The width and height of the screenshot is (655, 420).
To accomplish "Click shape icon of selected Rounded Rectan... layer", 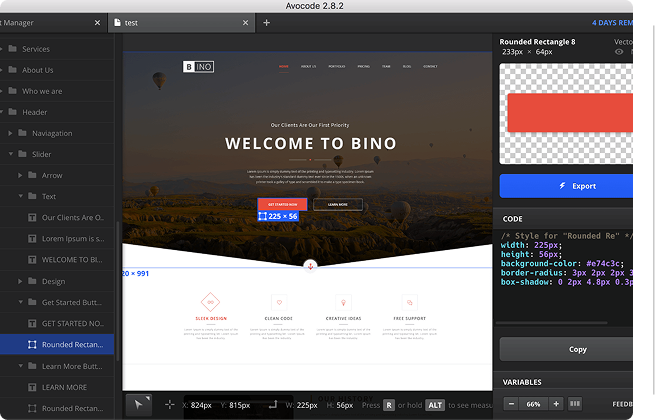I will 32,344.
